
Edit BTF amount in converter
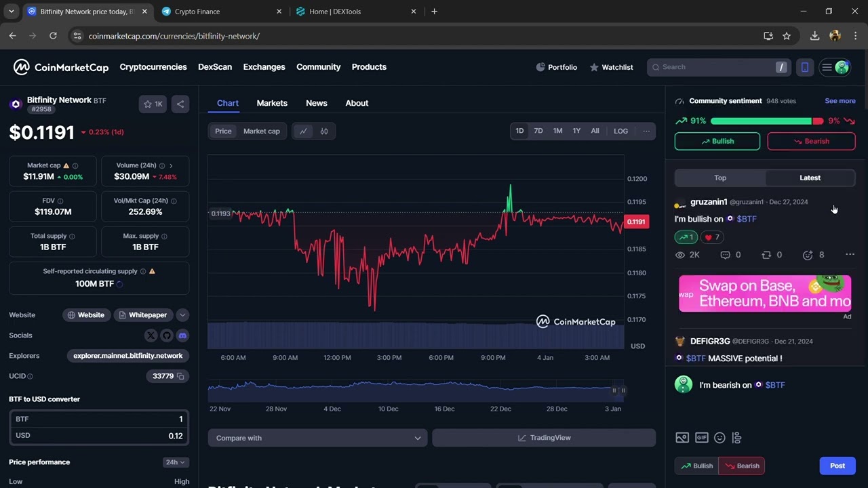[x=99, y=419]
